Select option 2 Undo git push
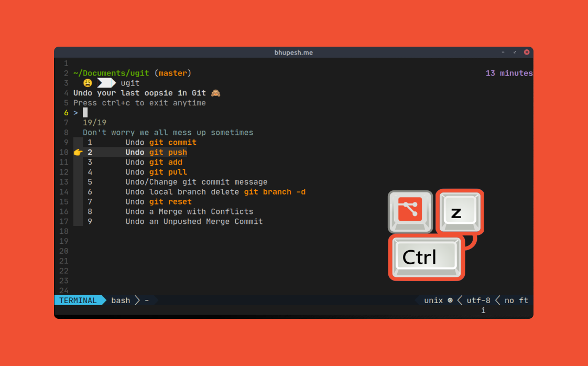Screen dimensions: 588x366 [x=137, y=152]
